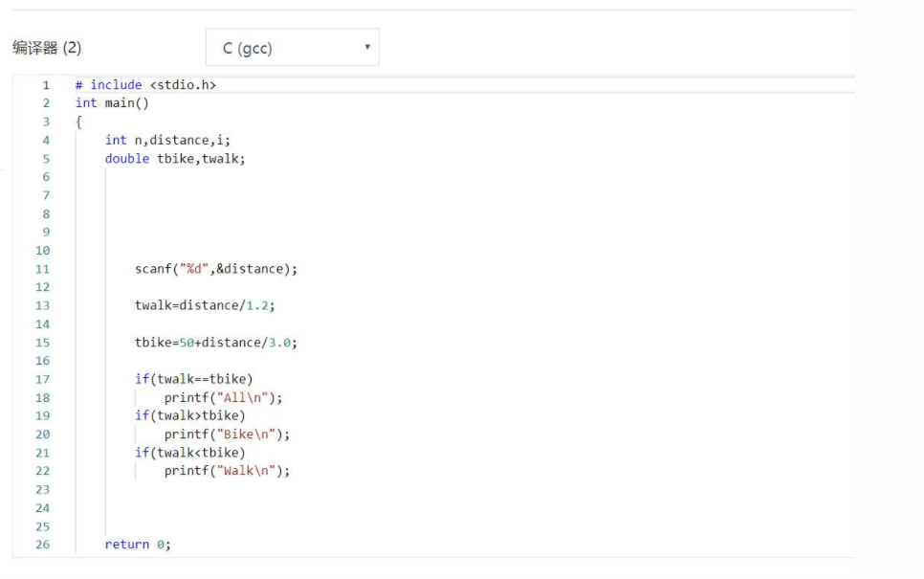Click the scanf("%d",&distance); statement
Screen dimensions: 924x579
coord(216,269)
